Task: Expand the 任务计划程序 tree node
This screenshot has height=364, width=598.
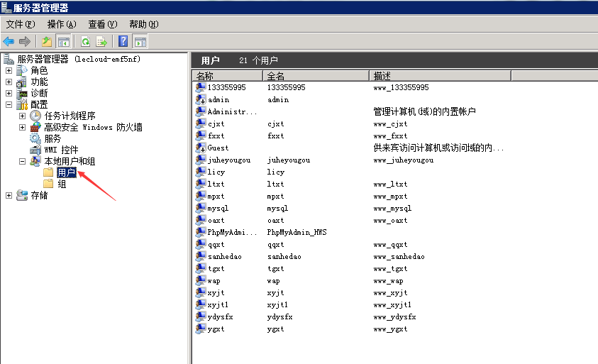Action: 22,116
